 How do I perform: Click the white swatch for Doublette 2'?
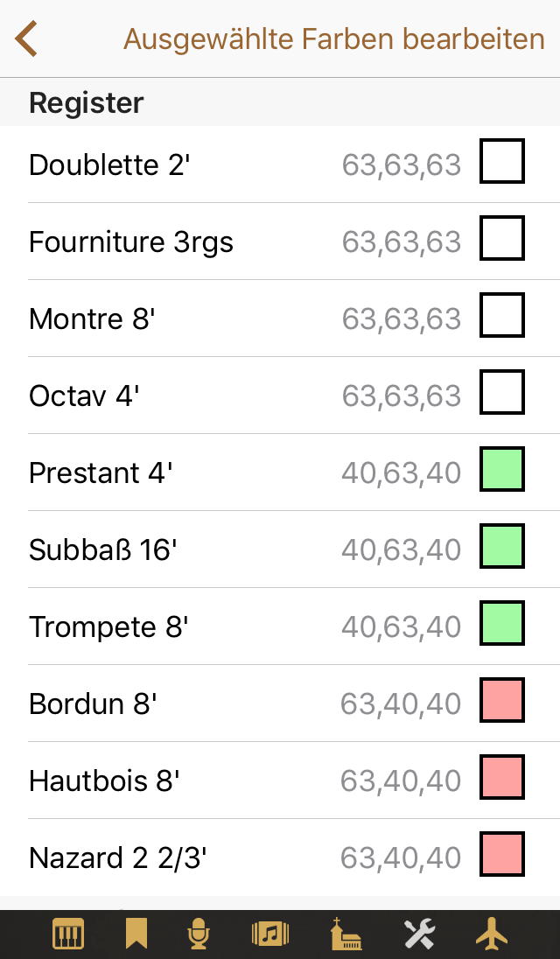[x=502, y=161]
